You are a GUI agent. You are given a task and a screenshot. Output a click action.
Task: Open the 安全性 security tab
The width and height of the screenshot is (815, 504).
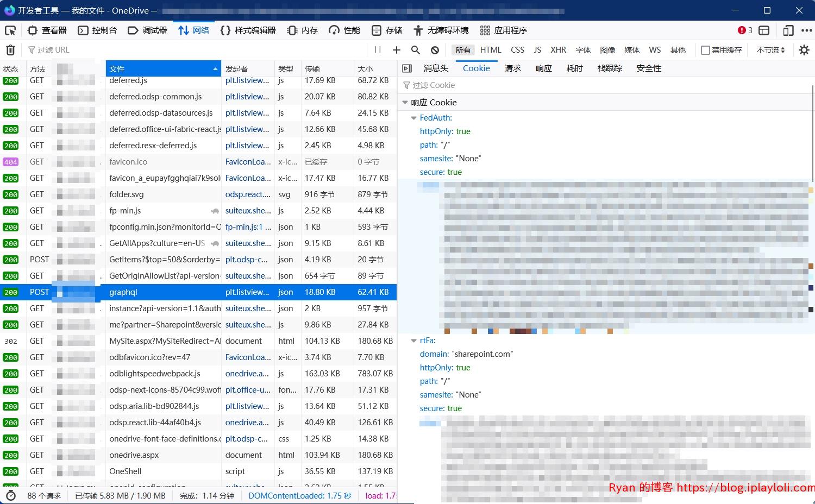click(x=649, y=68)
